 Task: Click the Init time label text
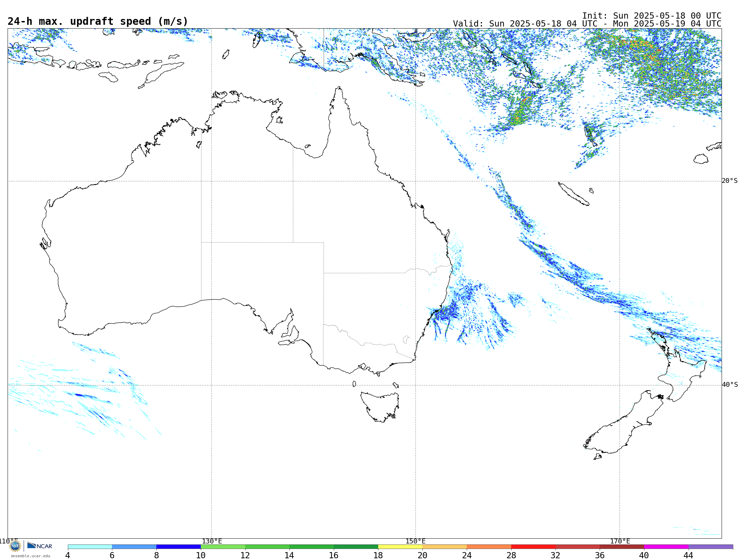[652, 16]
